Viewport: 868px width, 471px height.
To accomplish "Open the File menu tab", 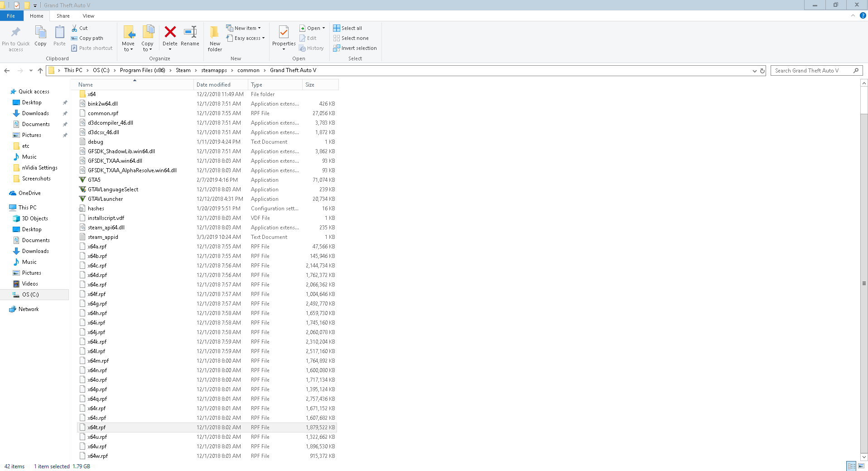I will click(x=11, y=16).
